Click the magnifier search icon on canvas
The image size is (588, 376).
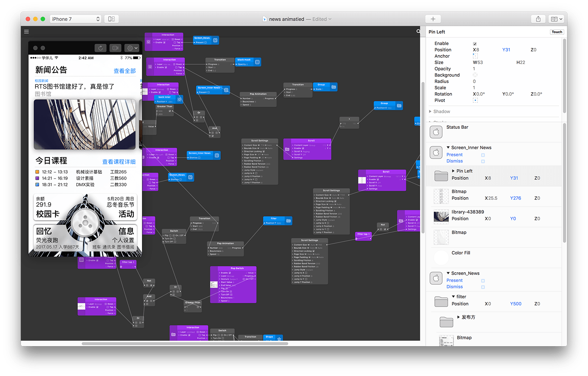click(x=418, y=32)
